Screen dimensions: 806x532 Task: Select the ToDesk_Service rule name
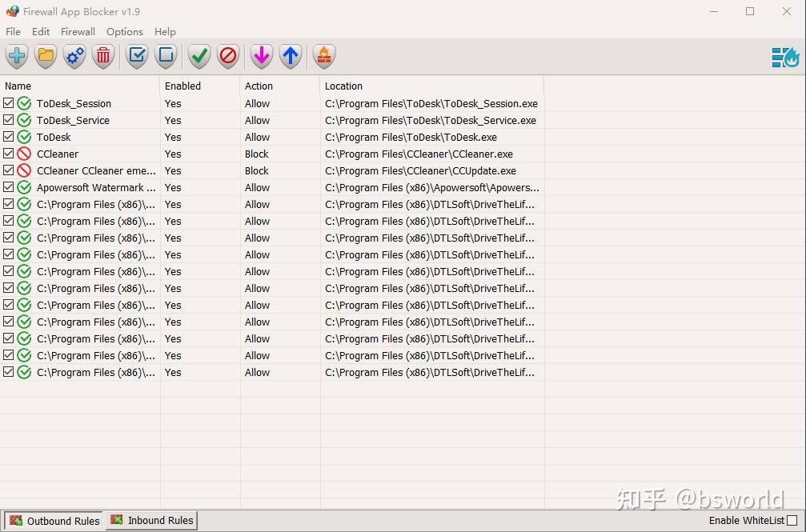tap(73, 120)
